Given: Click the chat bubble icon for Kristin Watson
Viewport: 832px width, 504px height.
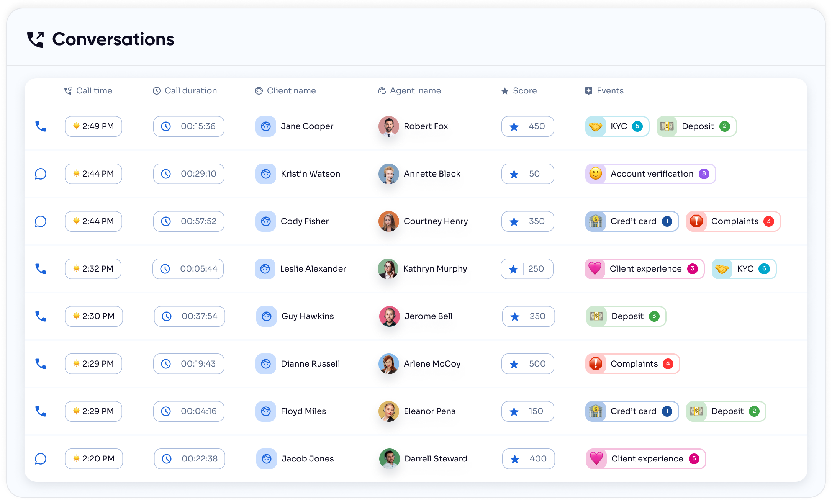Looking at the screenshot, I should click(x=41, y=174).
